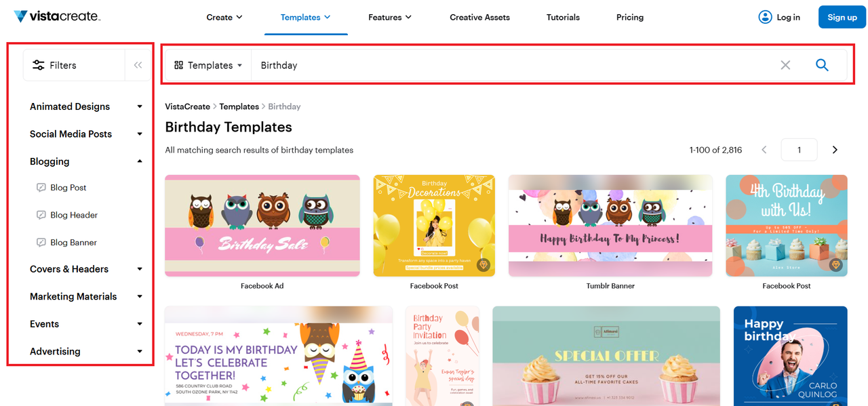Screen dimensions: 868x406
Task: Click the VistaCreate logo
Action: pos(57,16)
